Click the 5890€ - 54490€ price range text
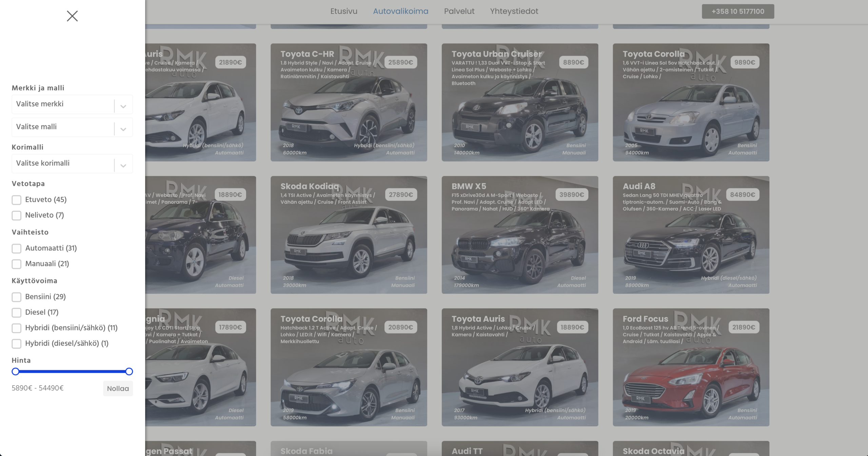 click(38, 388)
